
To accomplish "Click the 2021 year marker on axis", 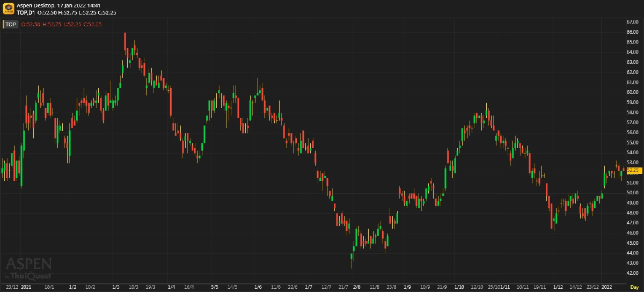I will pos(26,287).
